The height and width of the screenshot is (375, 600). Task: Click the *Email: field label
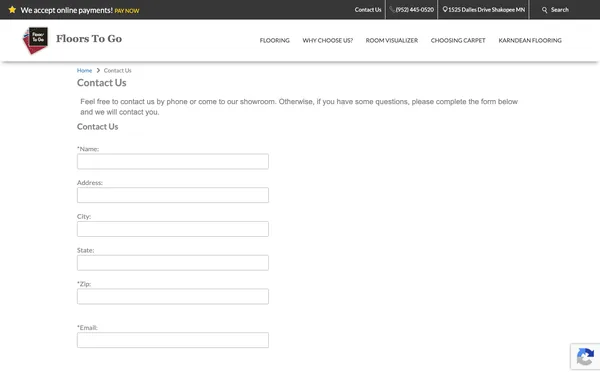click(x=87, y=328)
